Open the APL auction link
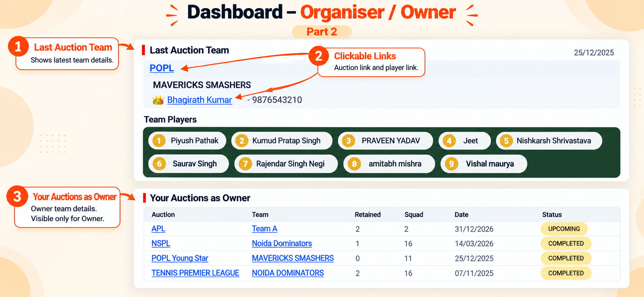Viewport: 644px width, 297px height. pos(158,229)
